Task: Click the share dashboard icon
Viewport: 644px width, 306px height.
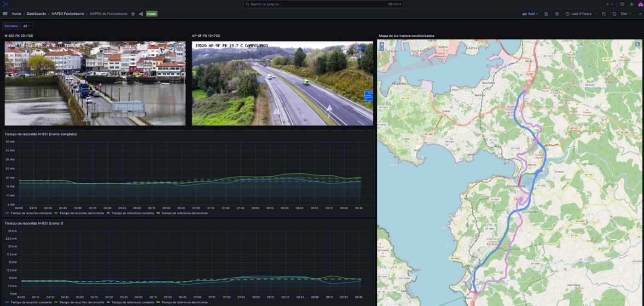Action: point(141,14)
